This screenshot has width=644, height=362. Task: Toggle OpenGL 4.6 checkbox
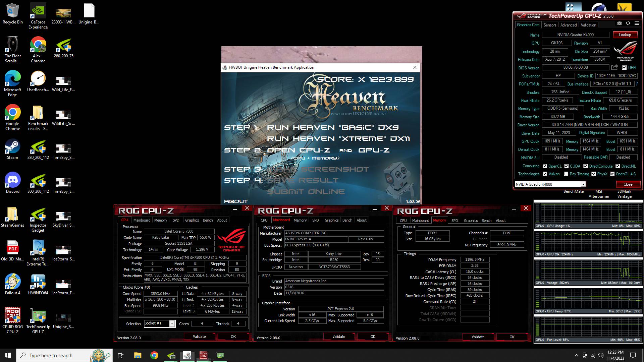(x=612, y=174)
